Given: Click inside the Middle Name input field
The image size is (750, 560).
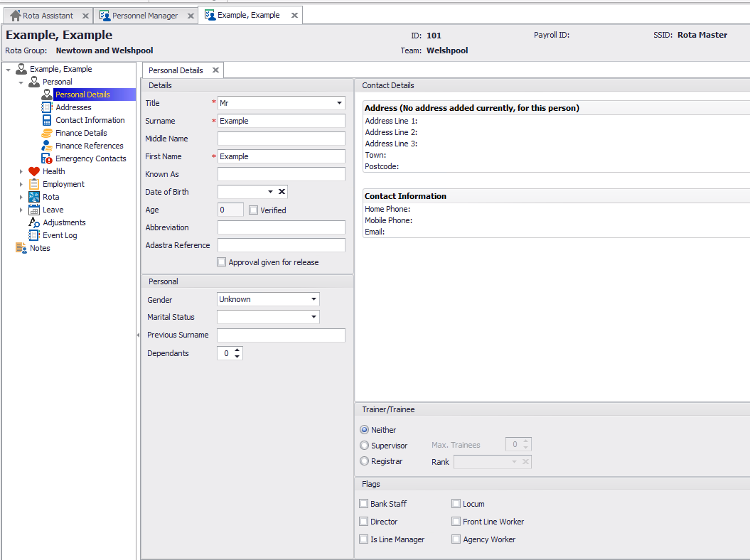Looking at the screenshot, I should click(x=281, y=138).
